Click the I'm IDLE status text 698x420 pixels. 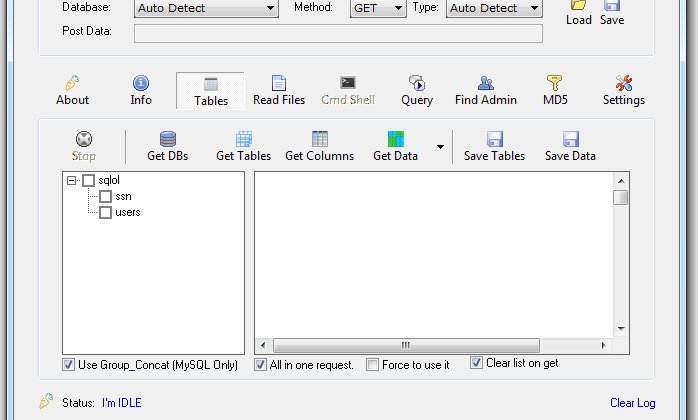click(122, 403)
